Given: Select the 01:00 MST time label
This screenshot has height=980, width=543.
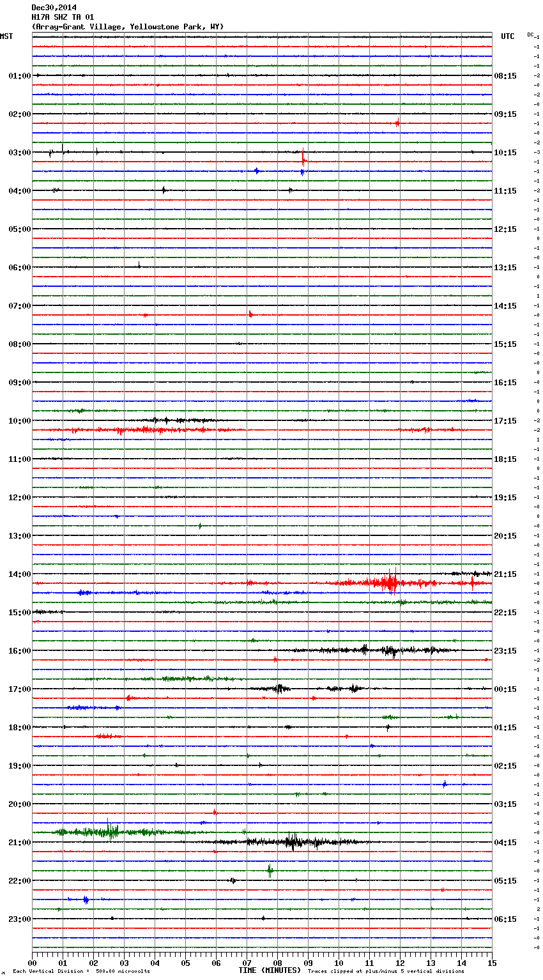Looking at the screenshot, I should click(x=19, y=76).
